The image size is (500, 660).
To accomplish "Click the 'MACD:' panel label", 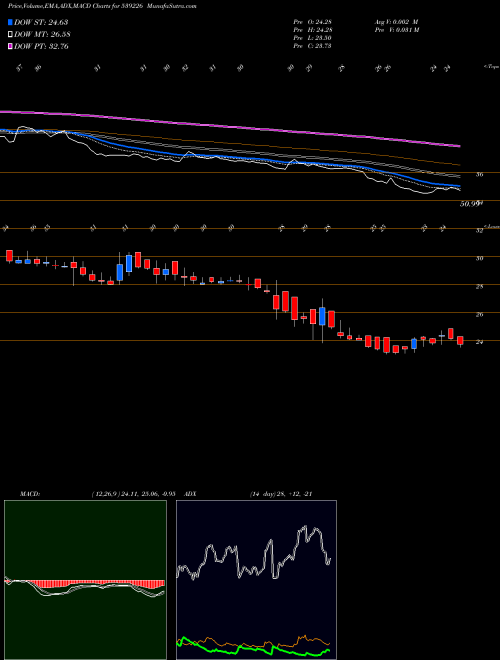I will 29,493.
